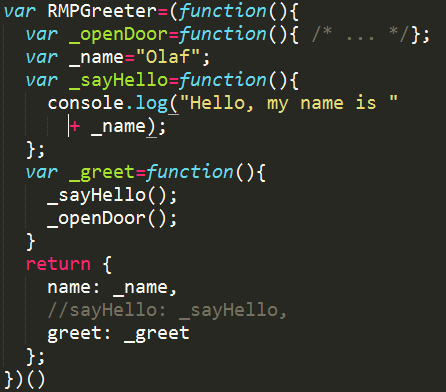Click the _name value after name:
The height and width of the screenshot is (392, 446).
tap(140, 288)
